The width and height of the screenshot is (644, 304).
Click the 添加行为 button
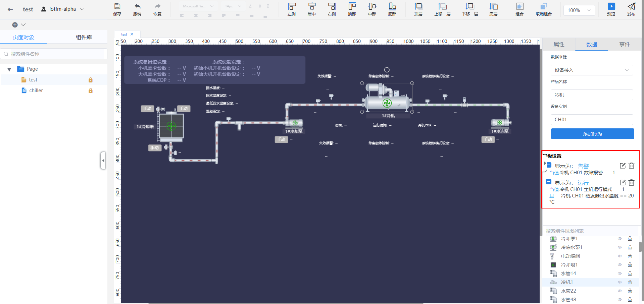pos(592,134)
